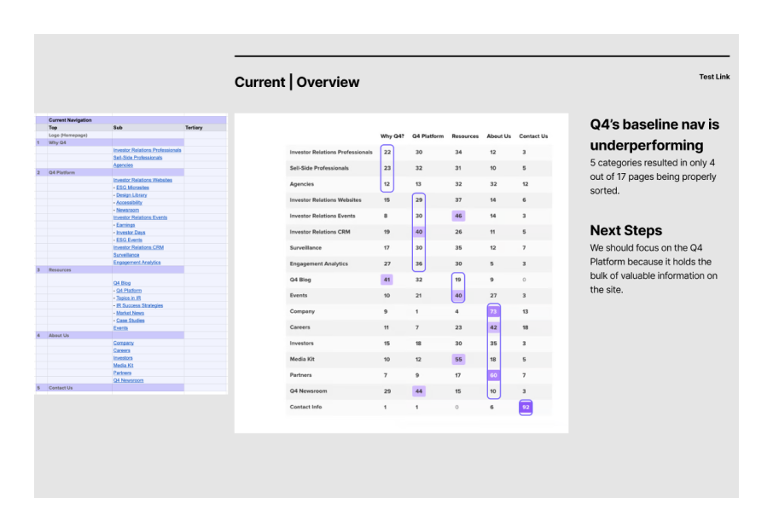This screenshot has width=773, height=532.
Task: Select the Surveillance row label in table
Action: coord(305,248)
